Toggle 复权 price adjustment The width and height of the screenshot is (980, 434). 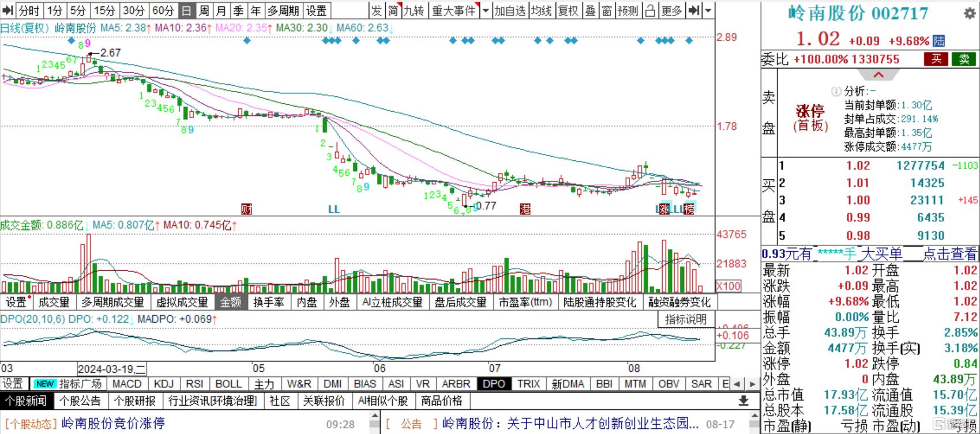[568, 10]
